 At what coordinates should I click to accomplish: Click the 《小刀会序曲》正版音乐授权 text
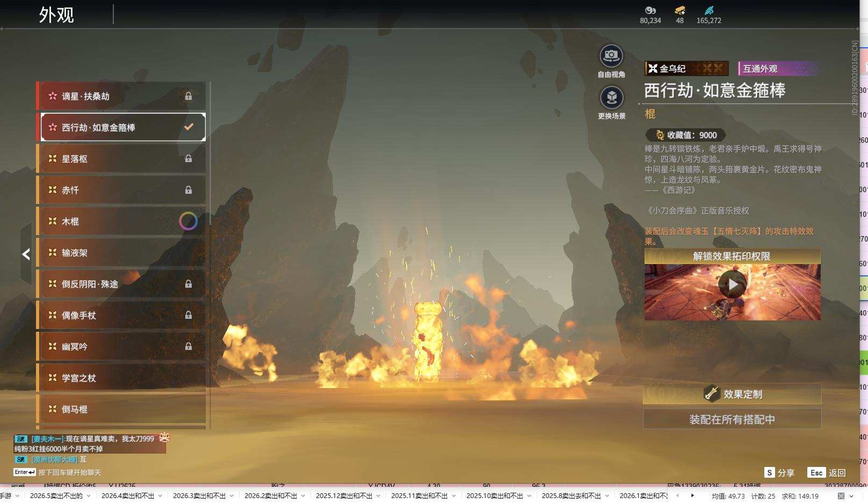tap(697, 211)
